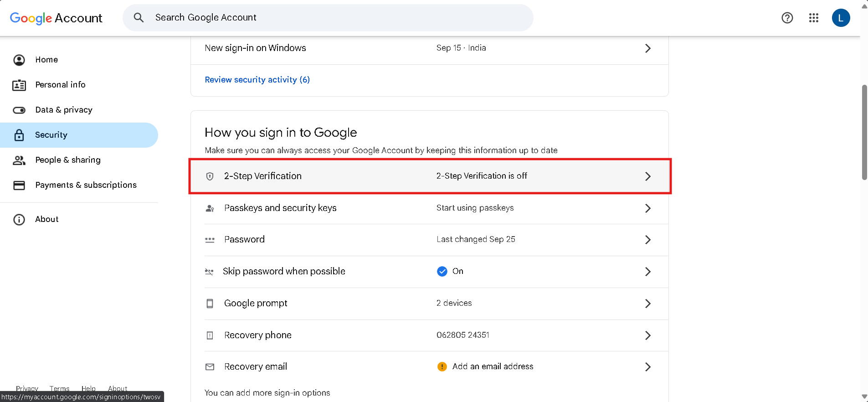Viewport: 868px width, 402px height.
Task: Click the envelope icon beside Recovery email
Action: pos(210,367)
